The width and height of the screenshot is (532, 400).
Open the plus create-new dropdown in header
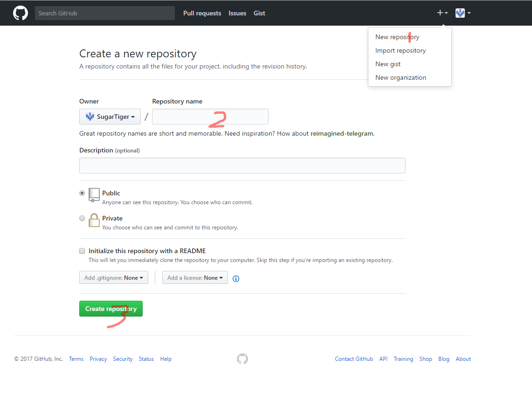[x=442, y=13]
